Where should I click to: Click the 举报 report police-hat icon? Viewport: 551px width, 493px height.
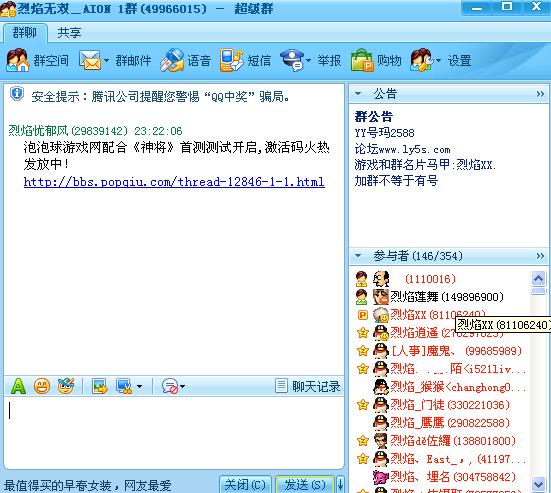(292, 60)
